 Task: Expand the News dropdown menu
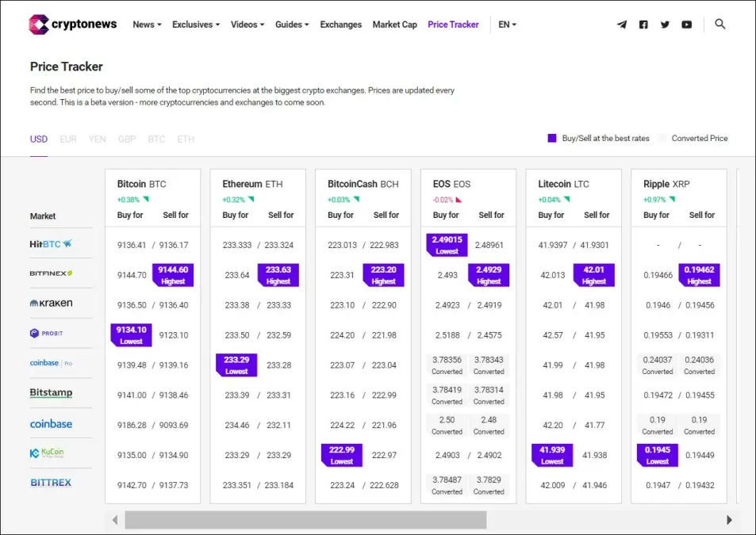point(147,25)
